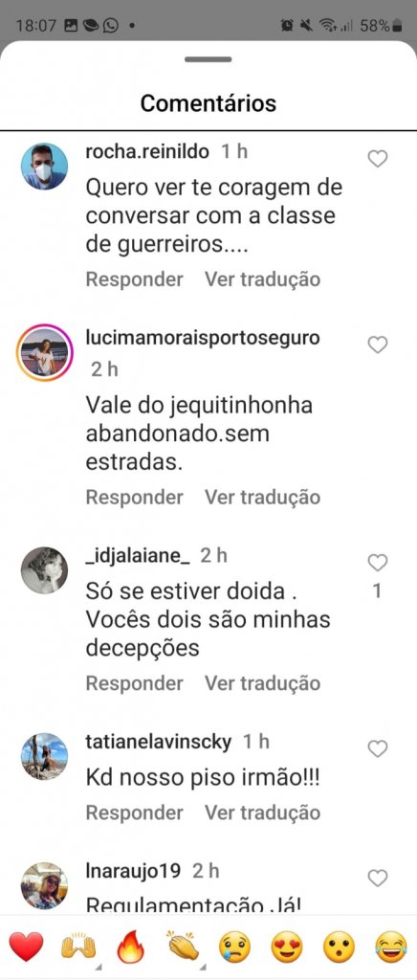Tap the drag handle above Comentários
Viewport: 417px width, 980px height.
coord(208,59)
